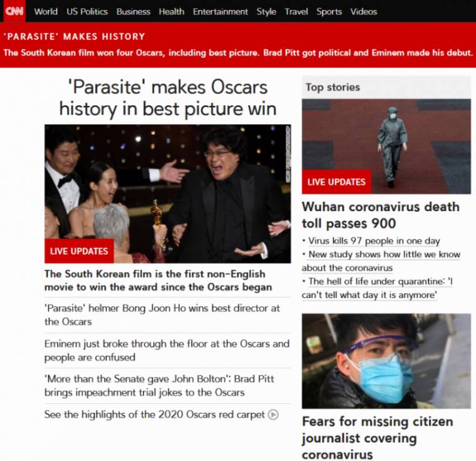Open the World section
This screenshot has width=476, height=461.
(46, 11)
